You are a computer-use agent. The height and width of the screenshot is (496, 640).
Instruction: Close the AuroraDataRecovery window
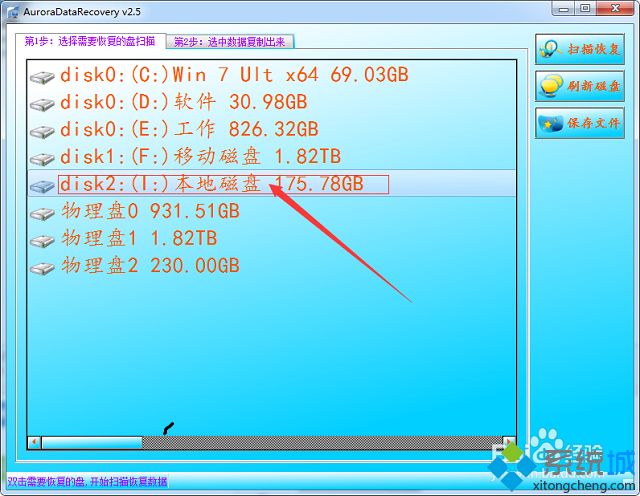[616, 9]
